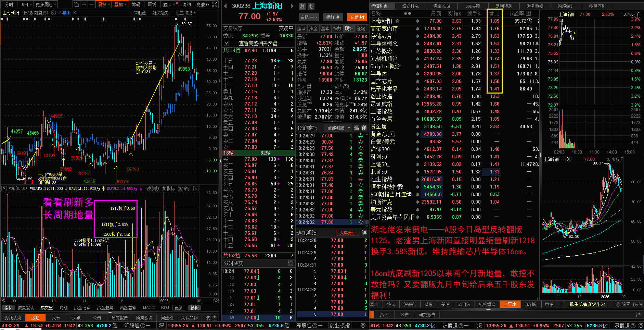Click the chart lock icon
This screenshot has height=330, width=644.
click(76, 4)
